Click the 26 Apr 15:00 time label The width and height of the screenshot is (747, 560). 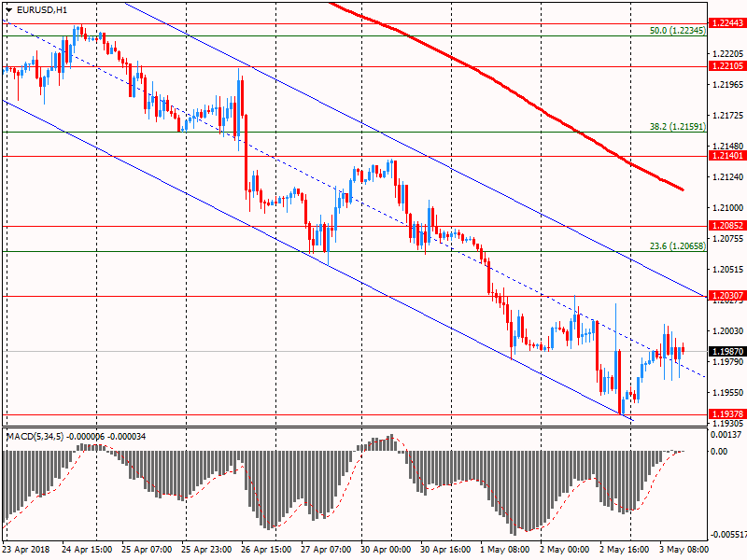(x=267, y=550)
